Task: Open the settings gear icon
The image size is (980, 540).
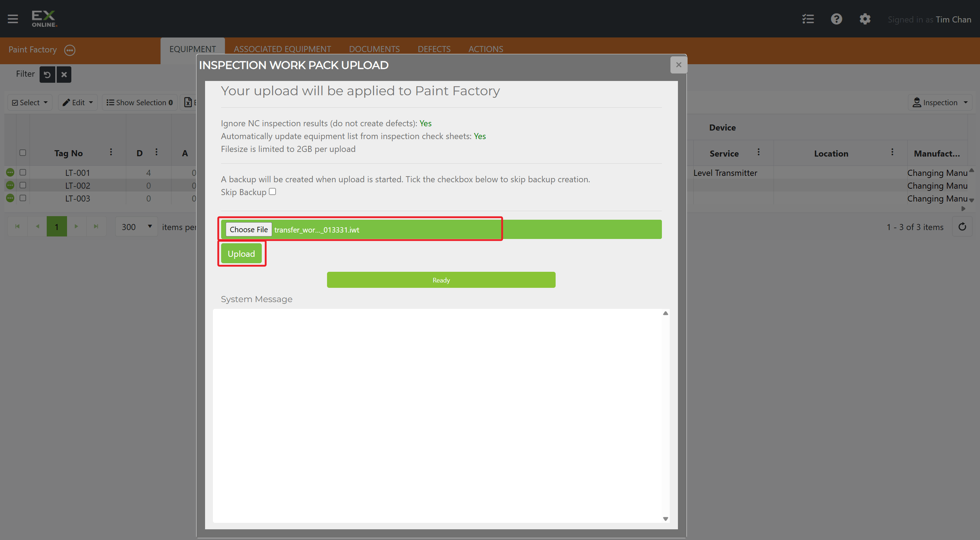Action: pos(865,19)
